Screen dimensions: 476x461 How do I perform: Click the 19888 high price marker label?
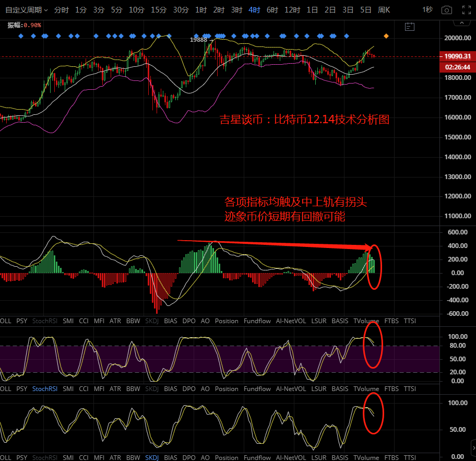point(198,40)
